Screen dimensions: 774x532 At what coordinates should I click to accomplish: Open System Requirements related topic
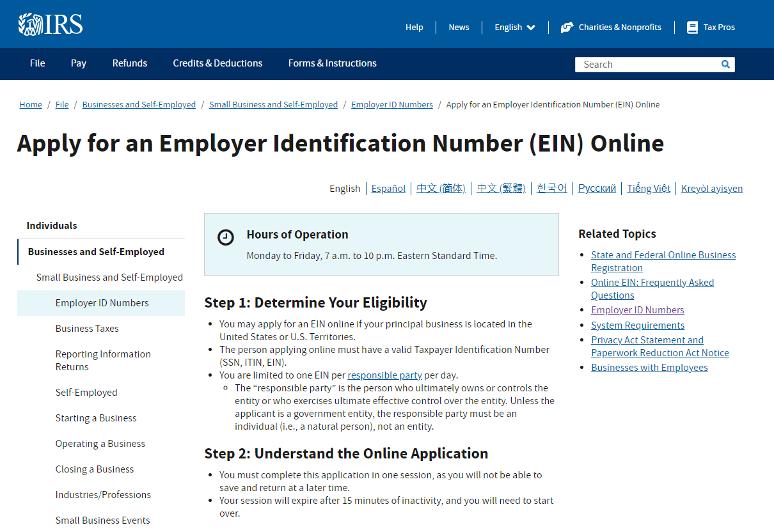[638, 325]
